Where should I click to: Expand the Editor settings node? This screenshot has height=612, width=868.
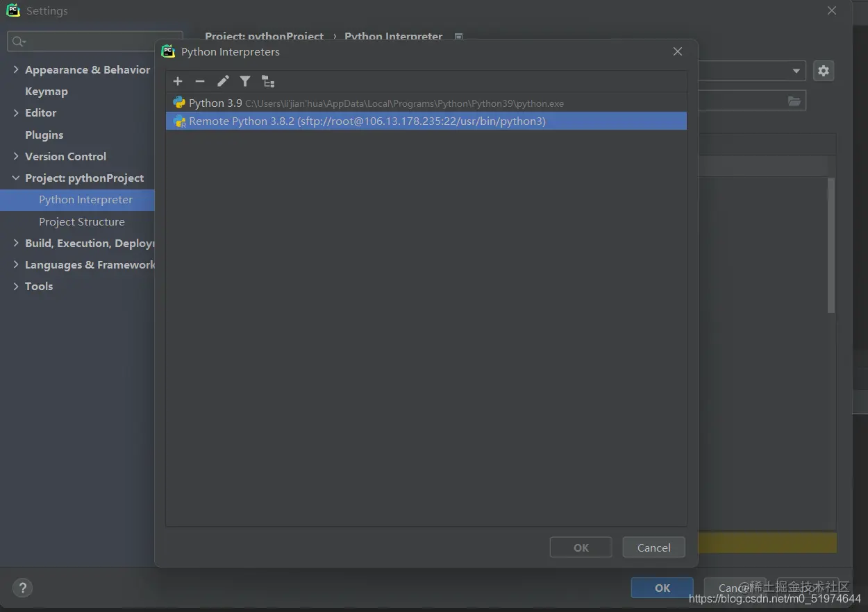pos(16,112)
